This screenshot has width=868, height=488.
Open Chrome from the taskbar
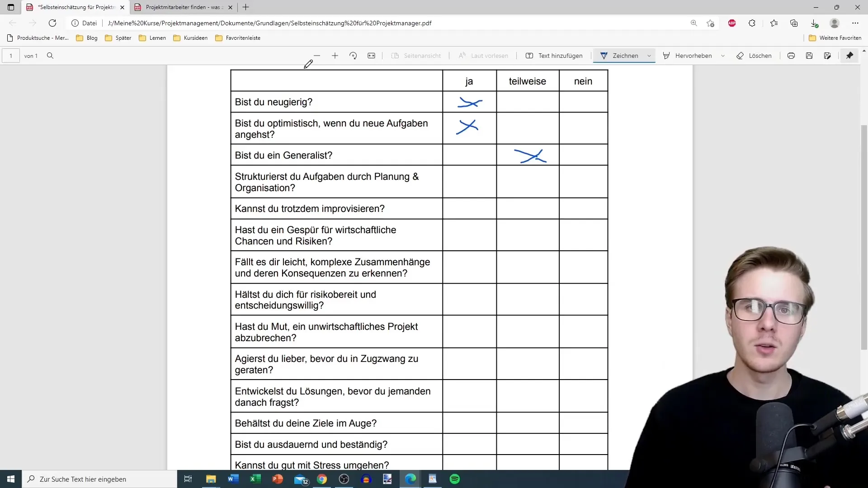(322, 479)
